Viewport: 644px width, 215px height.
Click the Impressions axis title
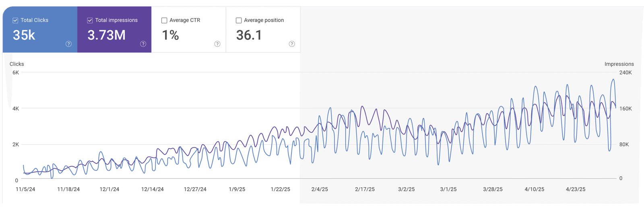[619, 64]
